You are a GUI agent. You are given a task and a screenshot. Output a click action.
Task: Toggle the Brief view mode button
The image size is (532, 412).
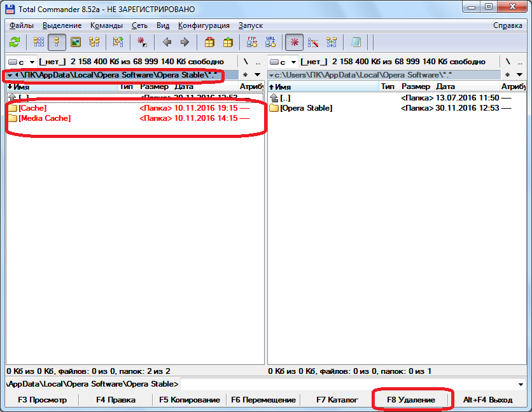pos(39,42)
